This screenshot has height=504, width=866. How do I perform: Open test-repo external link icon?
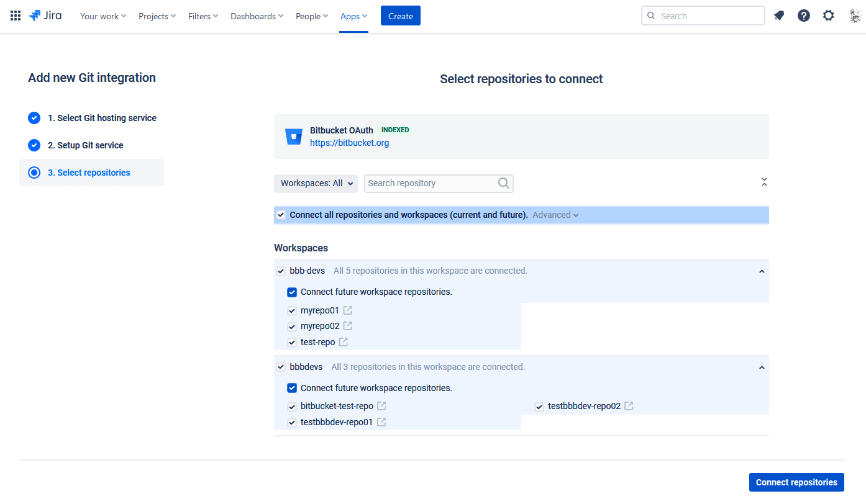coord(344,342)
